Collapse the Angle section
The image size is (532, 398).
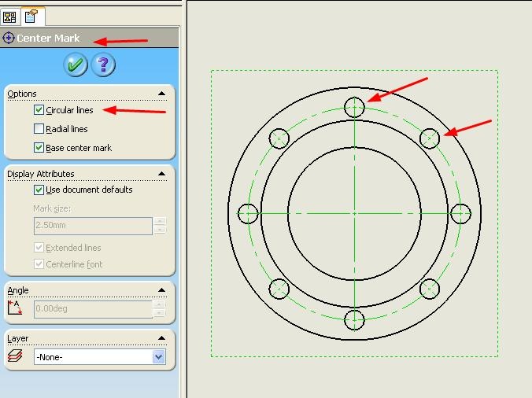pos(162,290)
